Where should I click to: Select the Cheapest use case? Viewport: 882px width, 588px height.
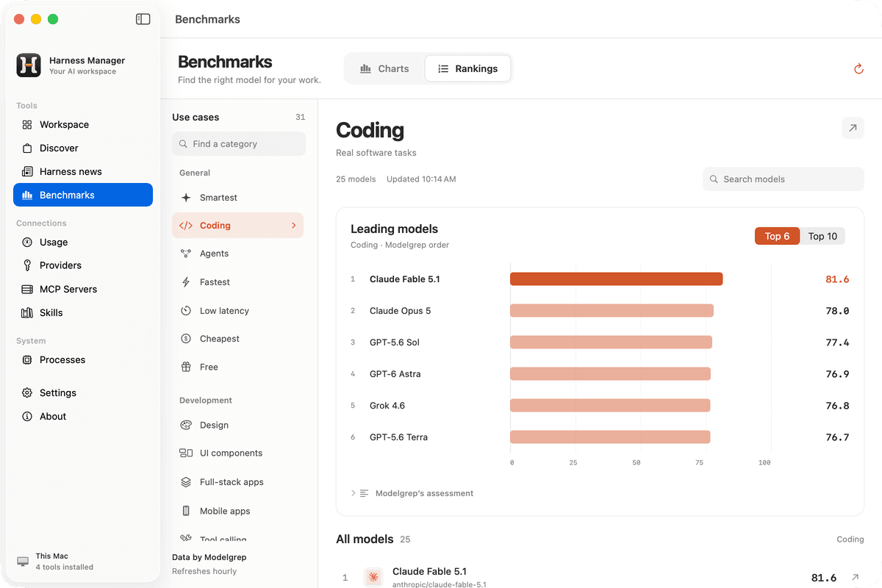coord(237,339)
